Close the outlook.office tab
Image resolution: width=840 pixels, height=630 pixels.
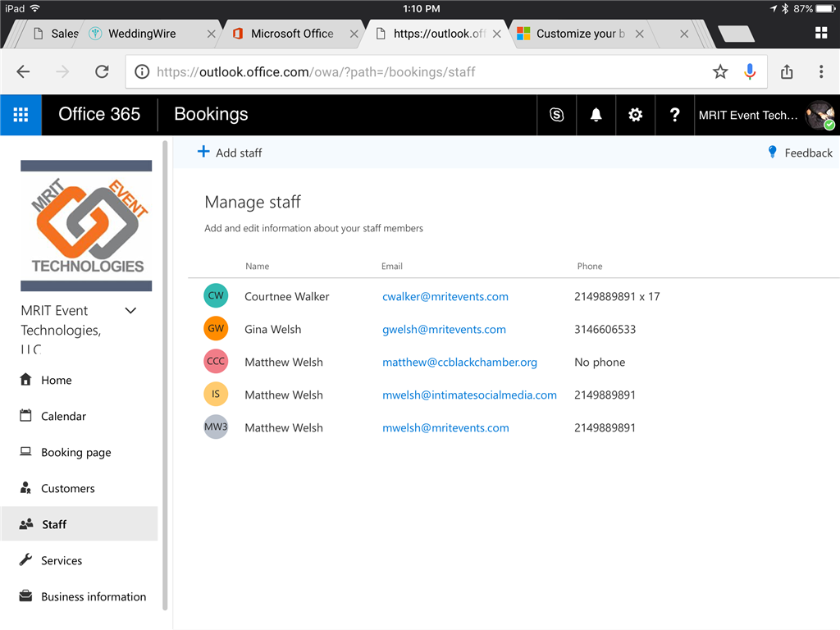pos(496,34)
